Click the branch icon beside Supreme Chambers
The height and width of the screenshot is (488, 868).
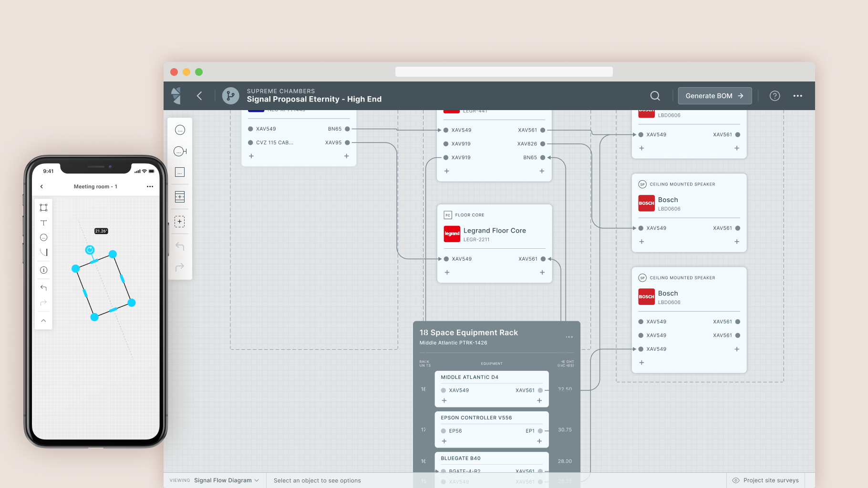click(230, 96)
